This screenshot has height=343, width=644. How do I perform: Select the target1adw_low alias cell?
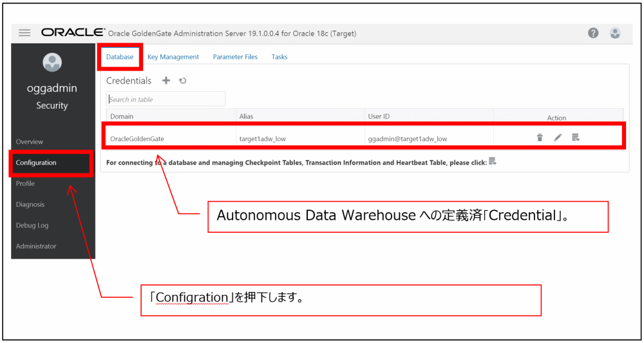[263, 139]
